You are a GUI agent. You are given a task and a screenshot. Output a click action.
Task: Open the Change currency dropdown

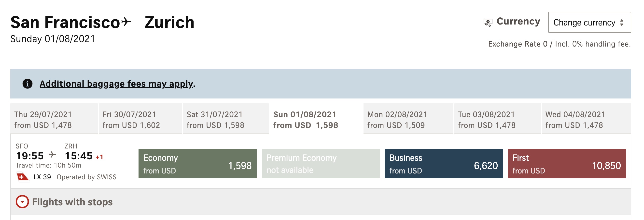pyautogui.click(x=589, y=23)
